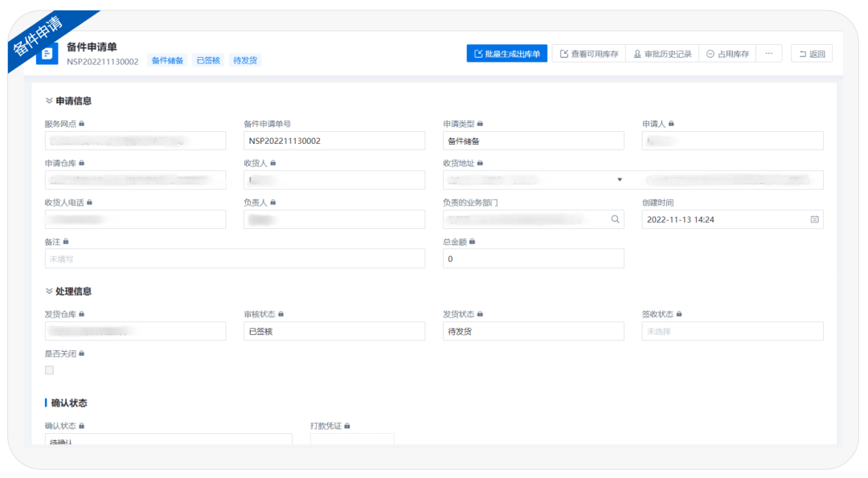Open the more actions ellipsis menu
The height and width of the screenshot is (478, 868).
point(769,54)
